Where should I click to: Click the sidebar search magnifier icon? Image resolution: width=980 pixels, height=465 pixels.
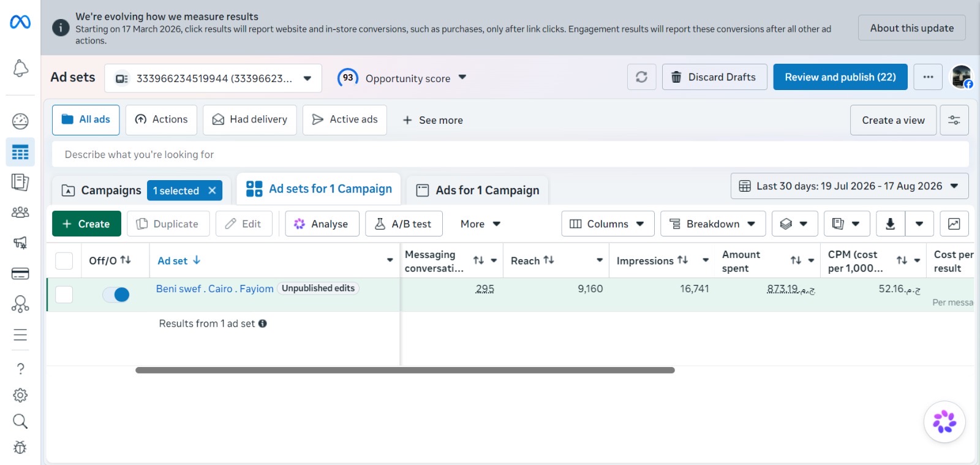(x=20, y=422)
